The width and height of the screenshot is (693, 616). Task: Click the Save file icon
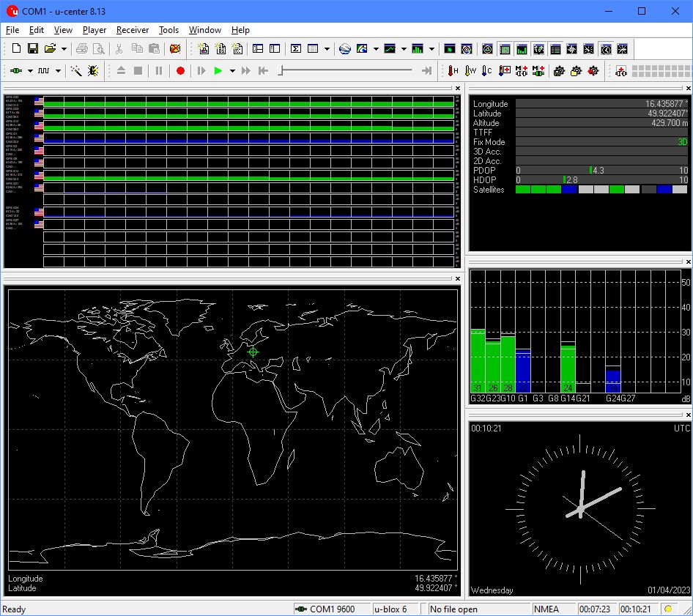click(33, 49)
